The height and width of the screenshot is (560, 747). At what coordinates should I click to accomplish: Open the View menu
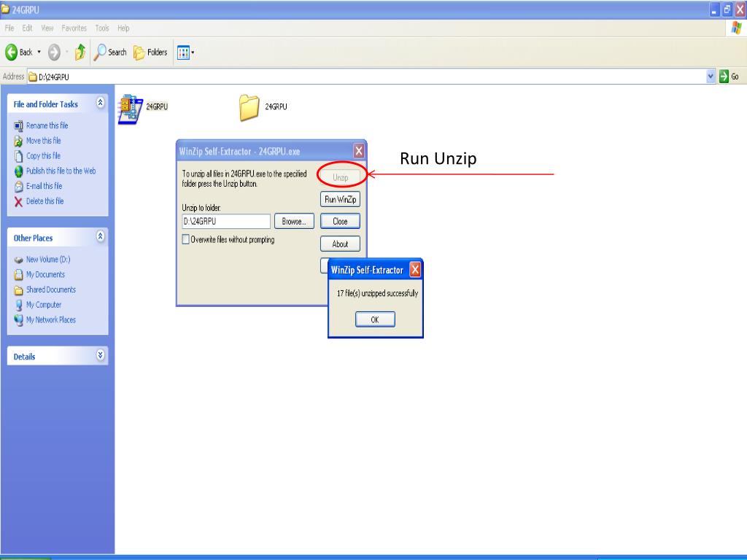click(47, 28)
